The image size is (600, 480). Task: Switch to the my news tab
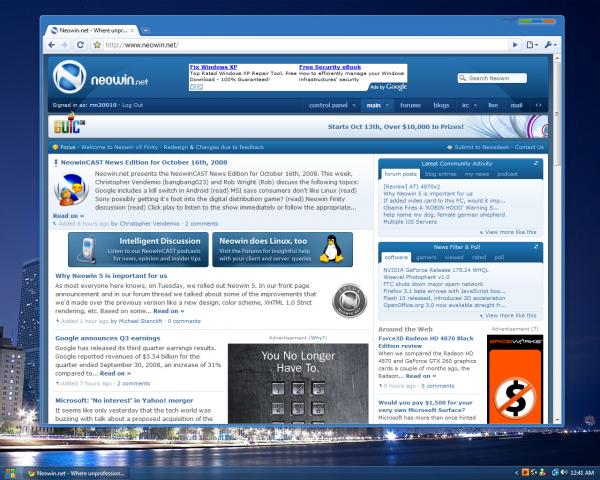[x=477, y=174]
